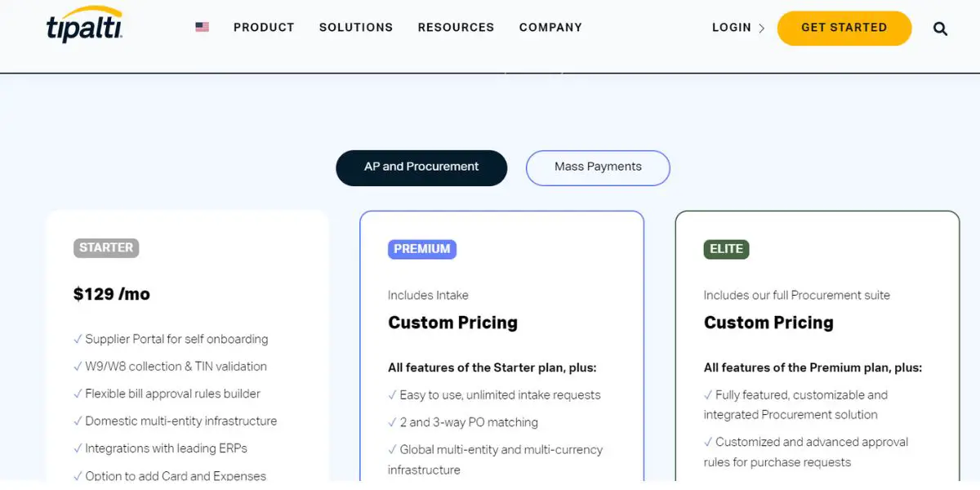The width and height of the screenshot is (980, 490).
Task: Expand the Resources menu
Action: pos(456,28)
